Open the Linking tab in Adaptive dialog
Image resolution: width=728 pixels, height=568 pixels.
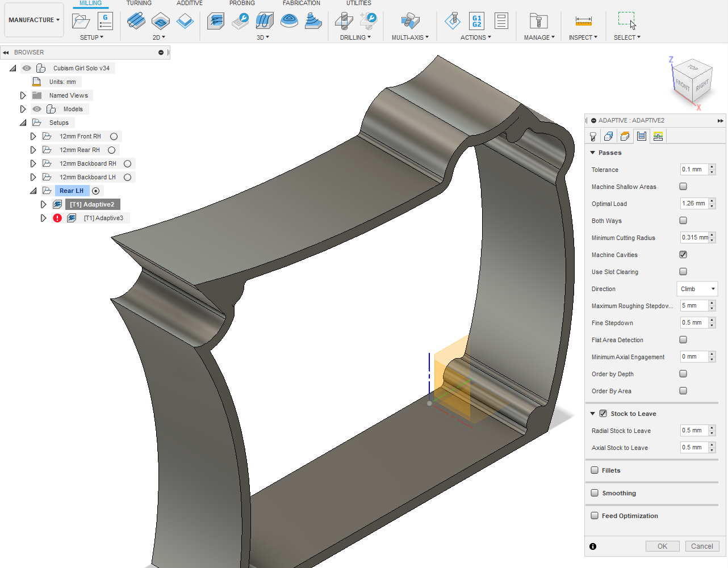[658, 136]
